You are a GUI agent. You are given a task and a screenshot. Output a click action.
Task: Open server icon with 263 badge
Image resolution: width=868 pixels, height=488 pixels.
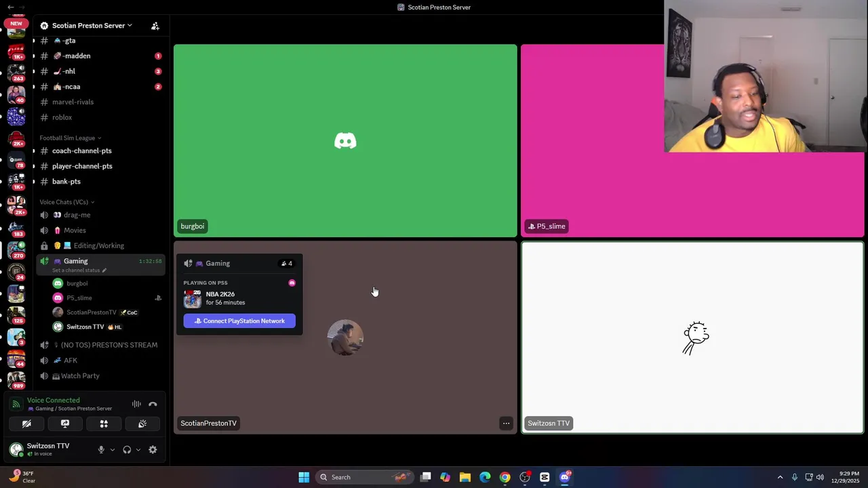(16, 72)
